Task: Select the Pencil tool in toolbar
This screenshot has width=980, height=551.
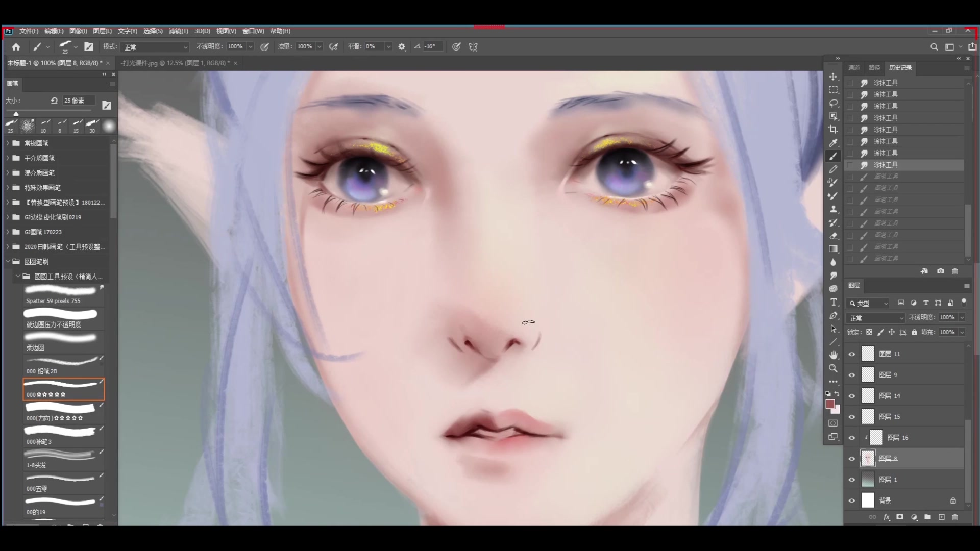Action: (833, 169)
